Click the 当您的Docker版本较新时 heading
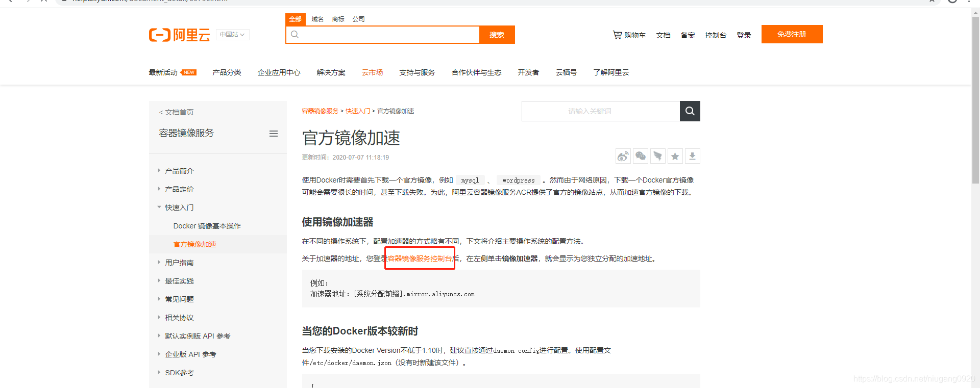Viewport: 980px width, 388px height. click(x=360, y=331)
